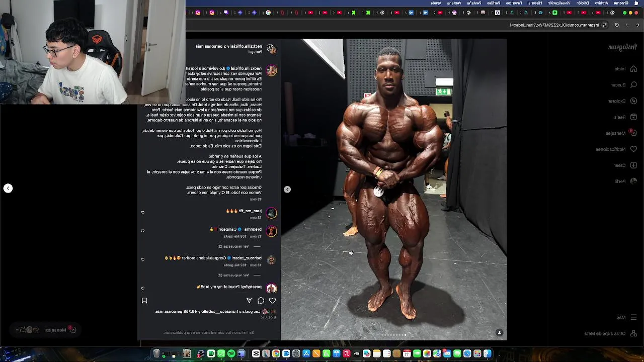This screenshot has height=362, width=644.
Task: Open necklace.oficial avatar beside caption
Action: [x=271, y=70]
